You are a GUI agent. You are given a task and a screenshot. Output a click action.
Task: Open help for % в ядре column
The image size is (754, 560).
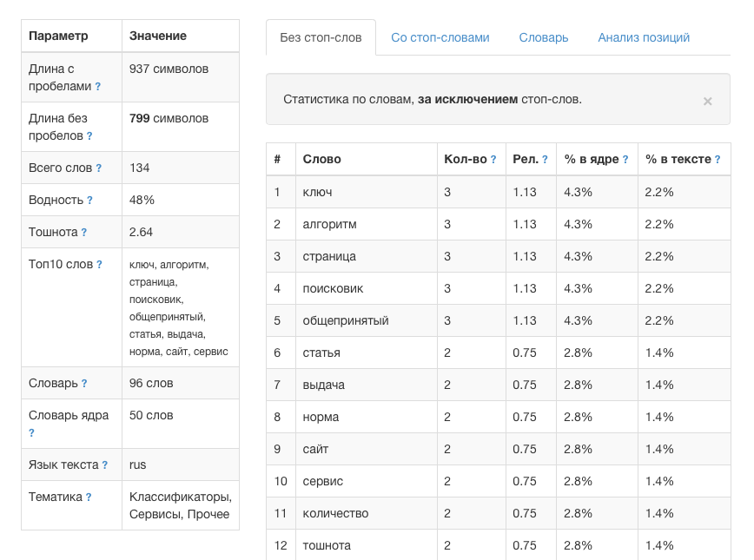point(625,160)
